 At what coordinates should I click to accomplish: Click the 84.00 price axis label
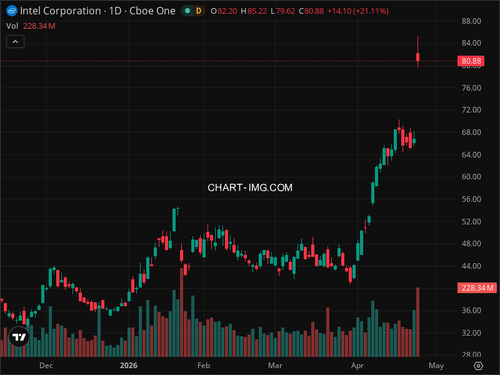point(471,43)
